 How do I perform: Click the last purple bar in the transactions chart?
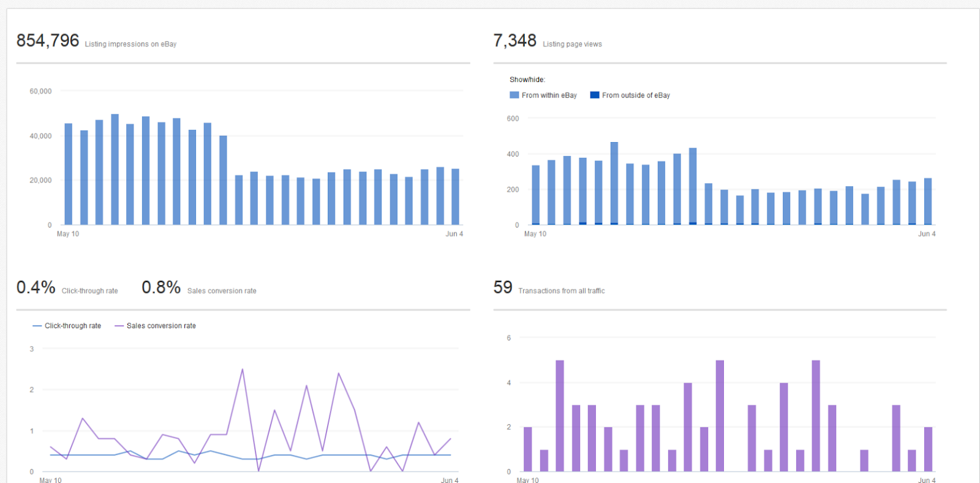928,449
